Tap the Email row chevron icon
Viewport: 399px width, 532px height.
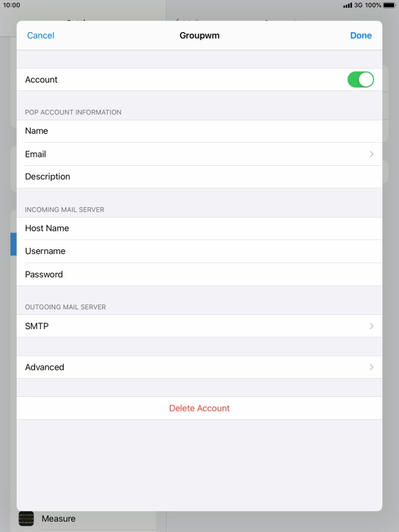click(372, 154)
